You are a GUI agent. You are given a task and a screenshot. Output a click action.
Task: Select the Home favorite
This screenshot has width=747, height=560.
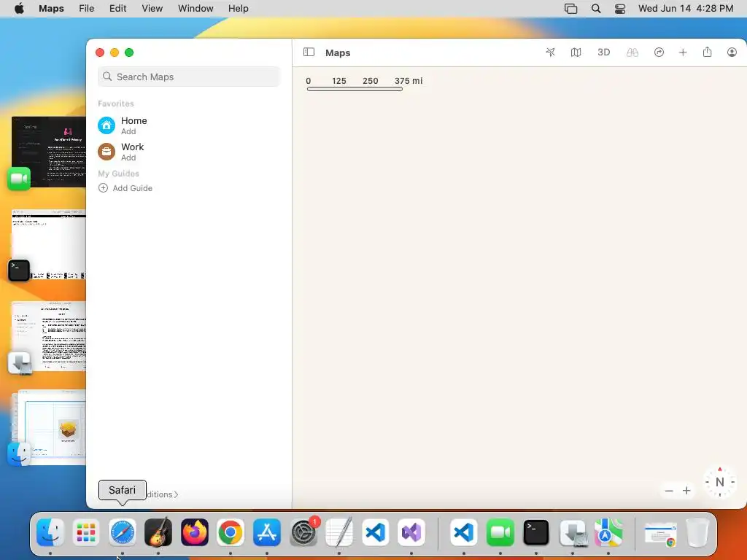[189, 125]
